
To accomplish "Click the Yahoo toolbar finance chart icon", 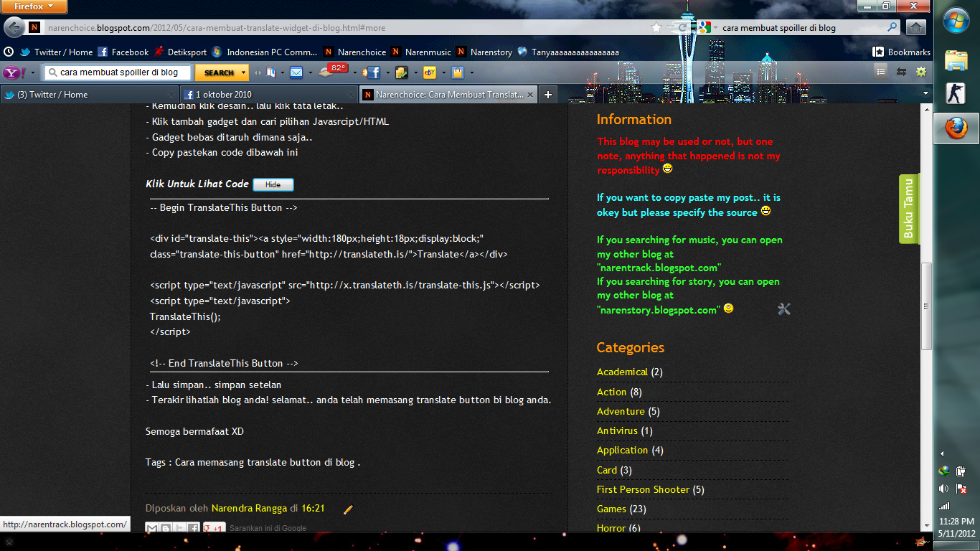I will (x=402, y=72).
